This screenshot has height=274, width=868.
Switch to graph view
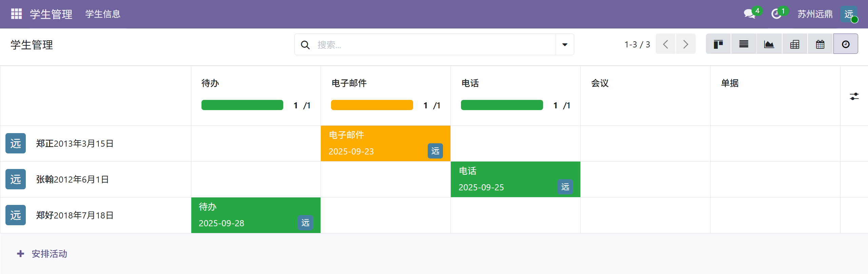click(769, 44)
